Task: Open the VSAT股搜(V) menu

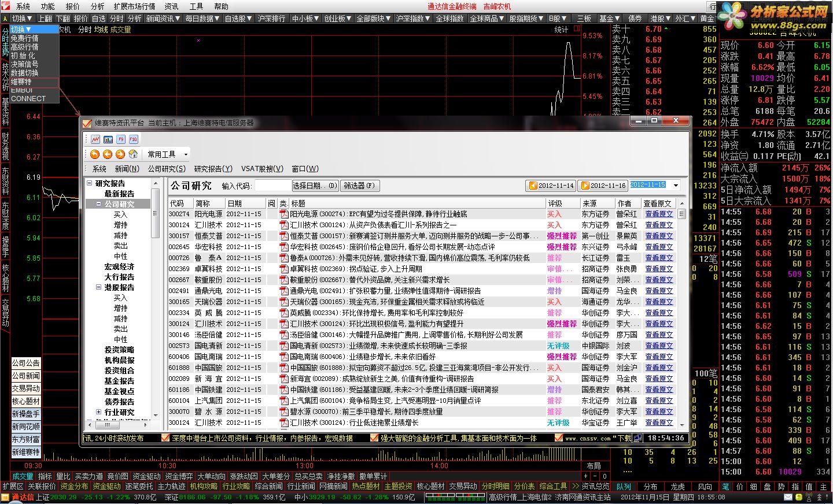Action: 262,169
